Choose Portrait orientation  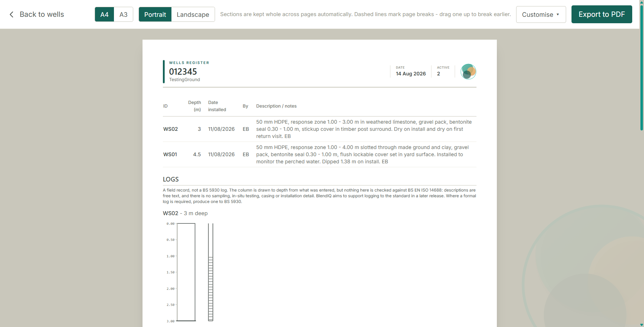155,14
